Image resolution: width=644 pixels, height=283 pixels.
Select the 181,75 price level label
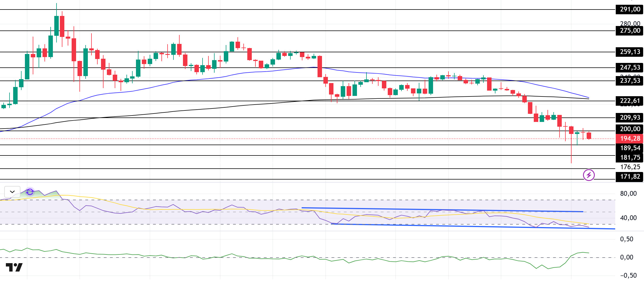[x=629, y=158]
